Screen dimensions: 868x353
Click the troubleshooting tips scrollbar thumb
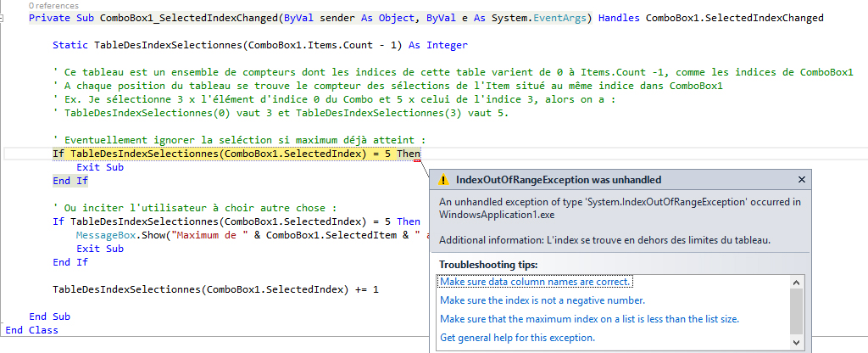pos(796,311)
